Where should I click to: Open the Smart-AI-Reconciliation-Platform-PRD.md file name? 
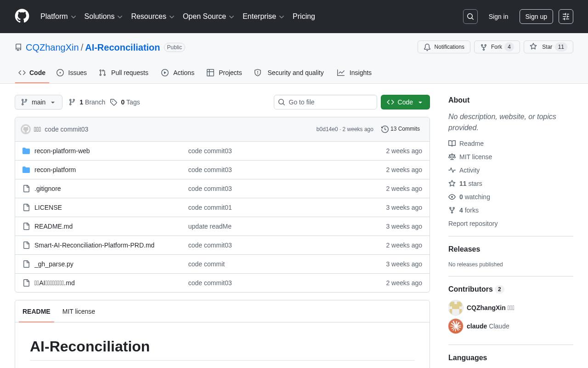pyautogui.click(x=94, y=245)
